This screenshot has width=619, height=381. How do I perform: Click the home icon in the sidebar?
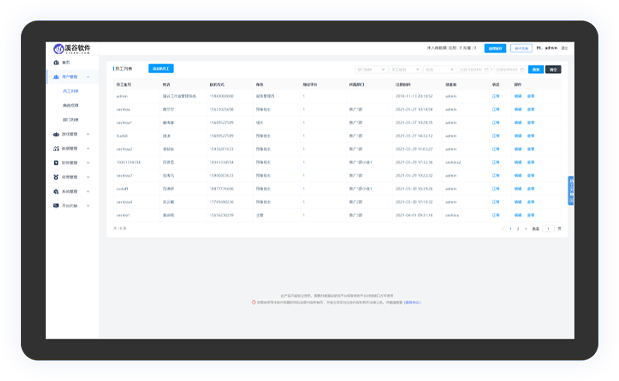[x=56, y=62]
